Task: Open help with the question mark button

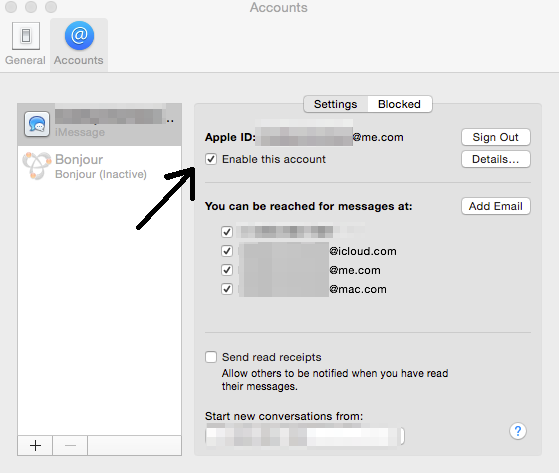Action: click(x=518, y=431)
